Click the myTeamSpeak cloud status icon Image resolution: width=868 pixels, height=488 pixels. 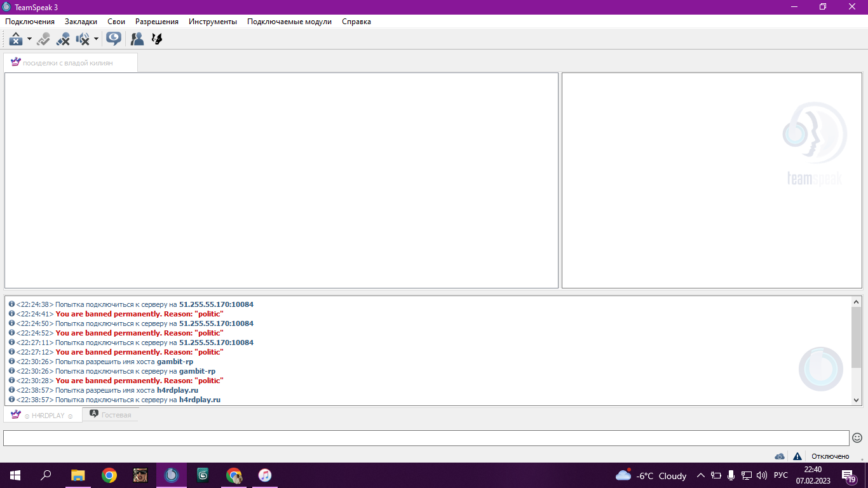tap(780, 456)
